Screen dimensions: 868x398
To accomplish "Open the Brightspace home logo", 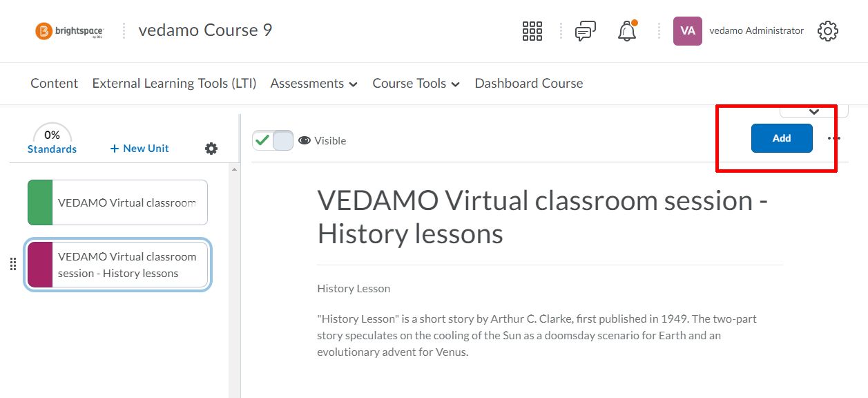I will (69, 31).
